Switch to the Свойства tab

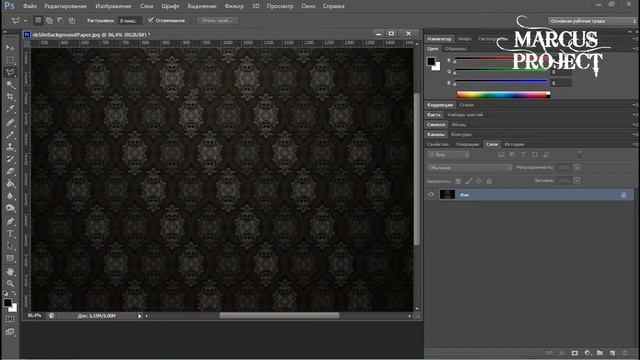tap(438, 144)
